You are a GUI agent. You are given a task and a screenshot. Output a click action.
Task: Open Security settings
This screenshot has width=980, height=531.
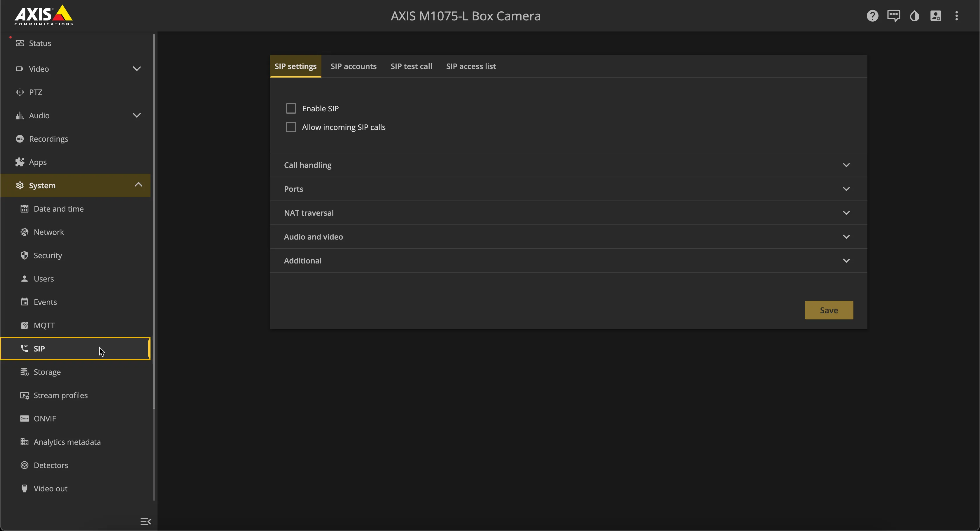[76, 255]
